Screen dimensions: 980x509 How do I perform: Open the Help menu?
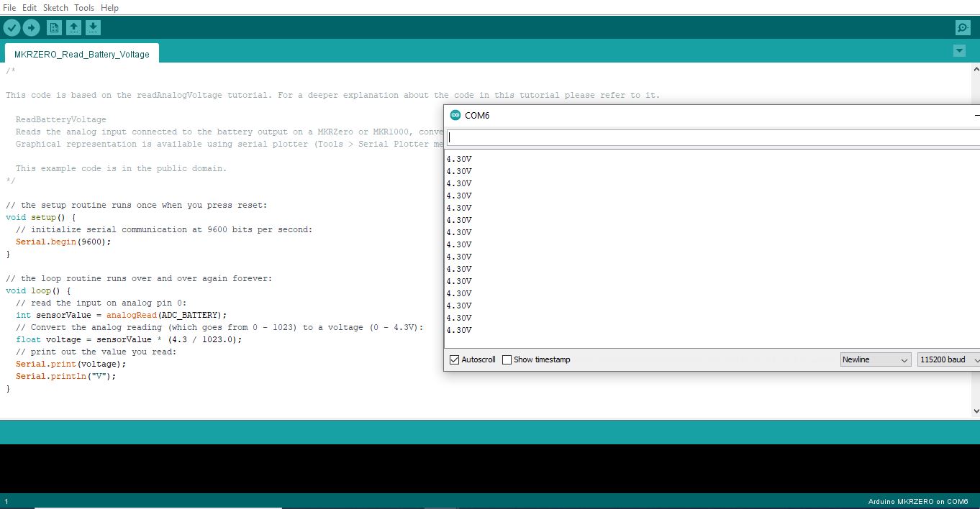click(109, 7)
